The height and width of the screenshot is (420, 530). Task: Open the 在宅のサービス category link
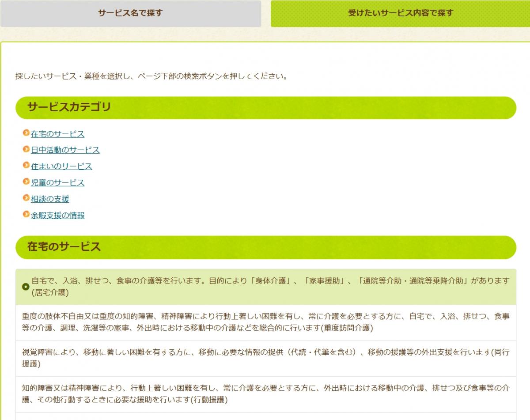tap(57, 134)
